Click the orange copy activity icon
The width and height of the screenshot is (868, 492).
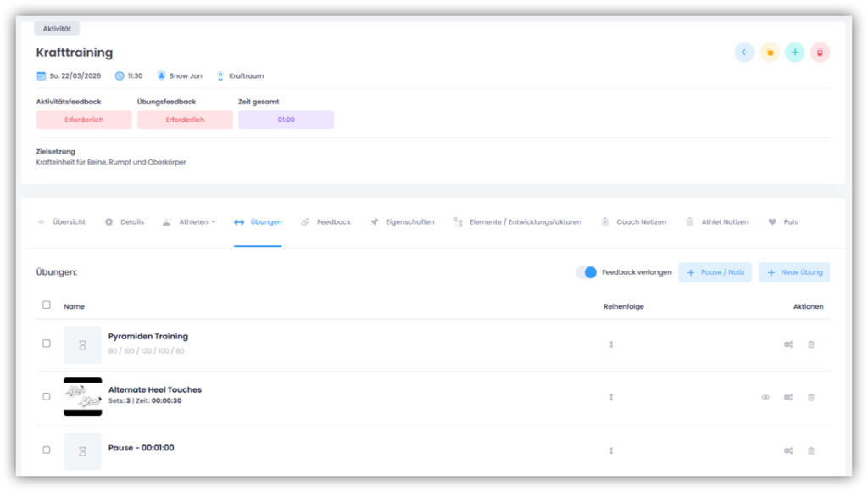point(769,53)
